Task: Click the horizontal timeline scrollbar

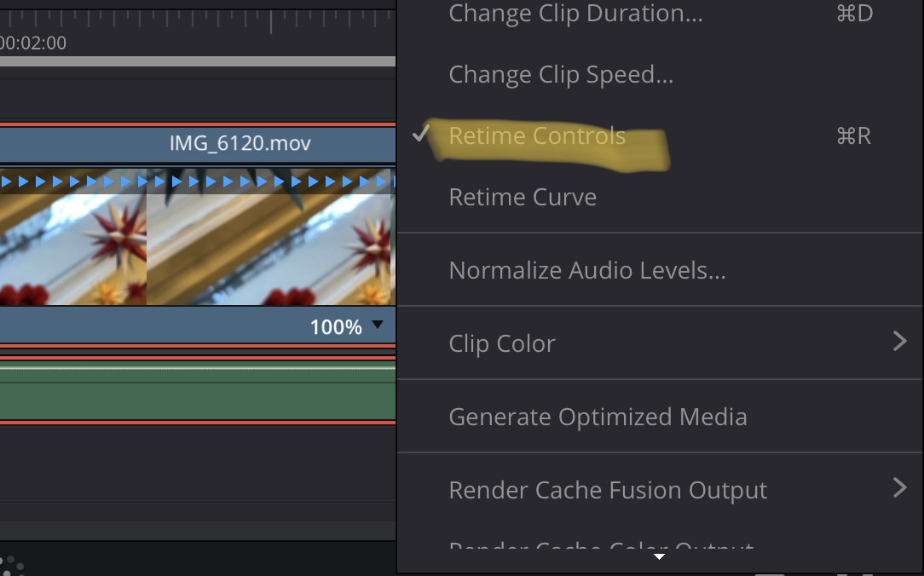Action: pyautogui.click(x=196, y=60)
